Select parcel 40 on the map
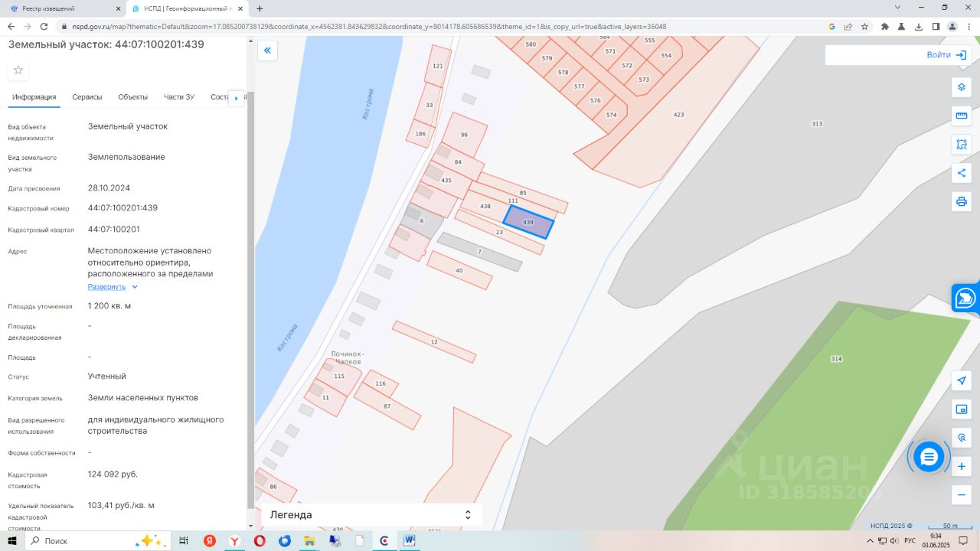Image resolution: width=980 pixels, height=551 pixels. 459,270
